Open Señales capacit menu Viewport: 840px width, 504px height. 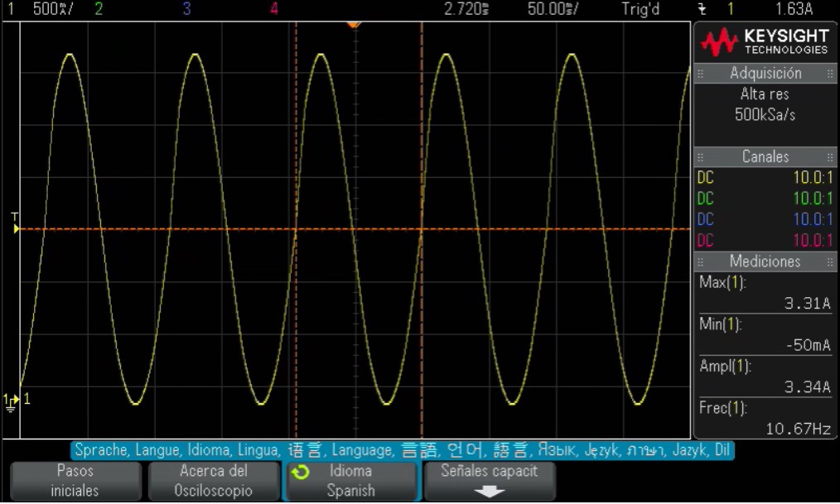(489, 481)
